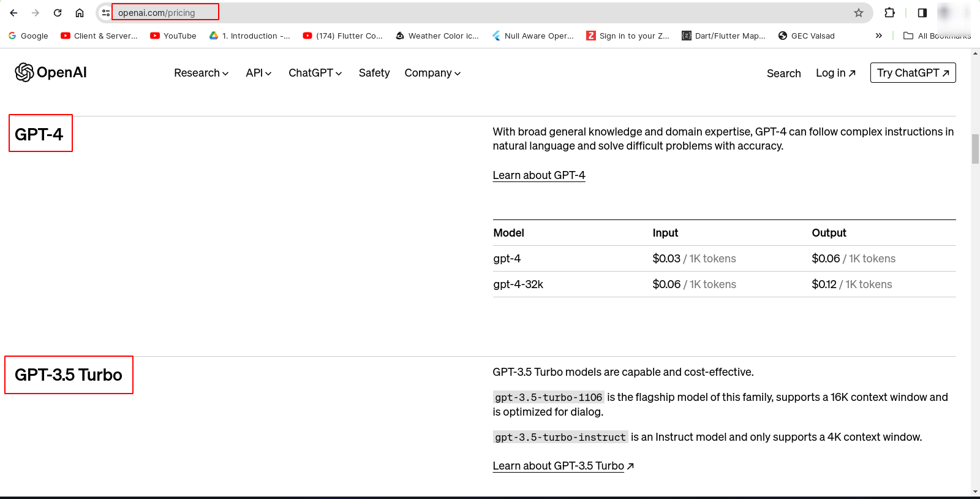Open the Dart/Flutter Map... bookmark
This screenshot has width=980, height=499.
[x=724, y=36]
